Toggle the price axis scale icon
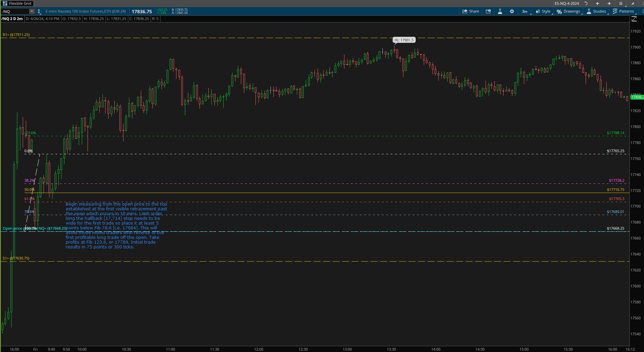This screenshot has height=352, width=644. tap(634, 19)
